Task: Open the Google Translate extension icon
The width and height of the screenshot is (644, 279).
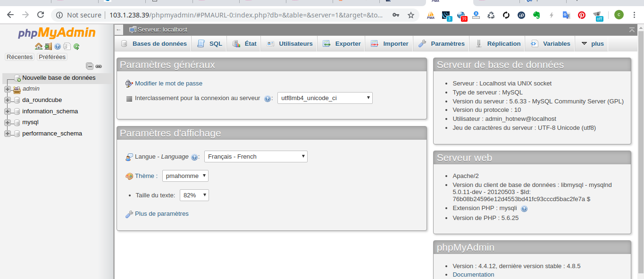Action: click(x=567, y=15)
